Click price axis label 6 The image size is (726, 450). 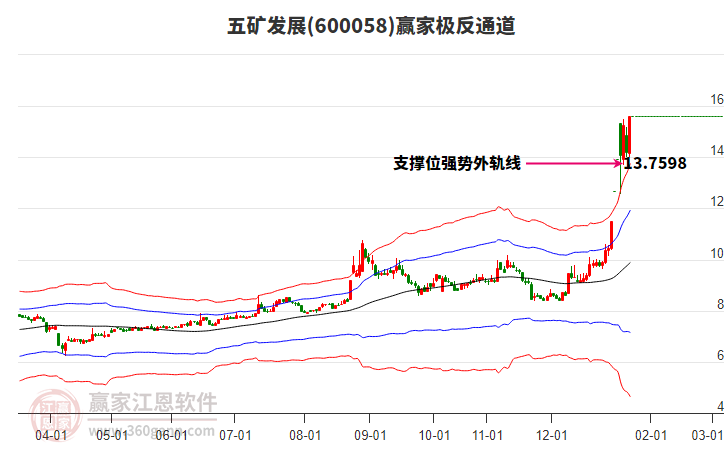[720, 356]
